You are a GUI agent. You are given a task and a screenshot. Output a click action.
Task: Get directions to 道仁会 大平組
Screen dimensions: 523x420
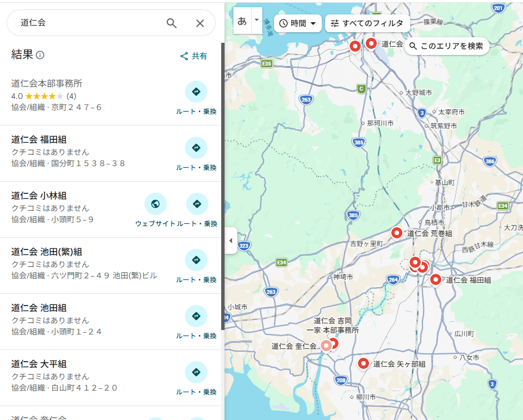click(x=196, y=373)
